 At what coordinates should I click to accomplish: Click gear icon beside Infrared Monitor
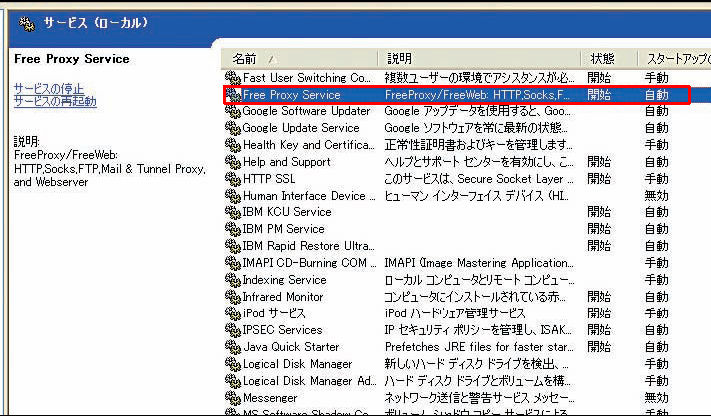tap(233, 297)
